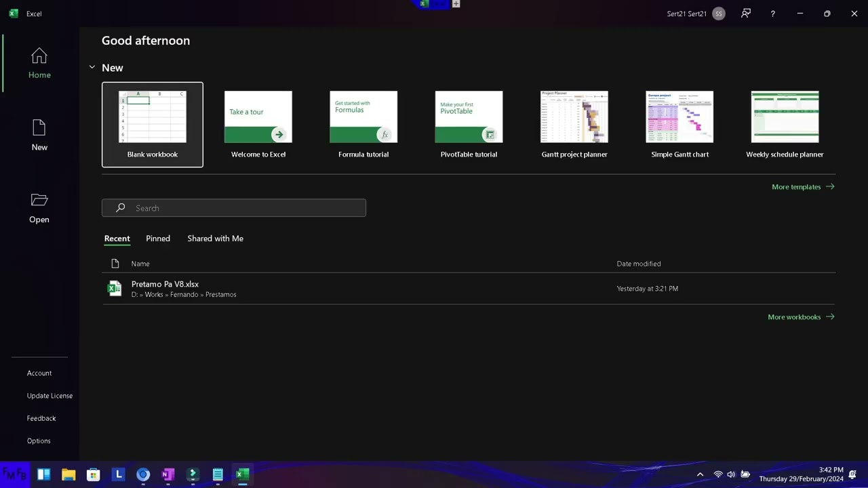The image size is (868, 488).
Task: Open the More templates link
Action: 803,187
